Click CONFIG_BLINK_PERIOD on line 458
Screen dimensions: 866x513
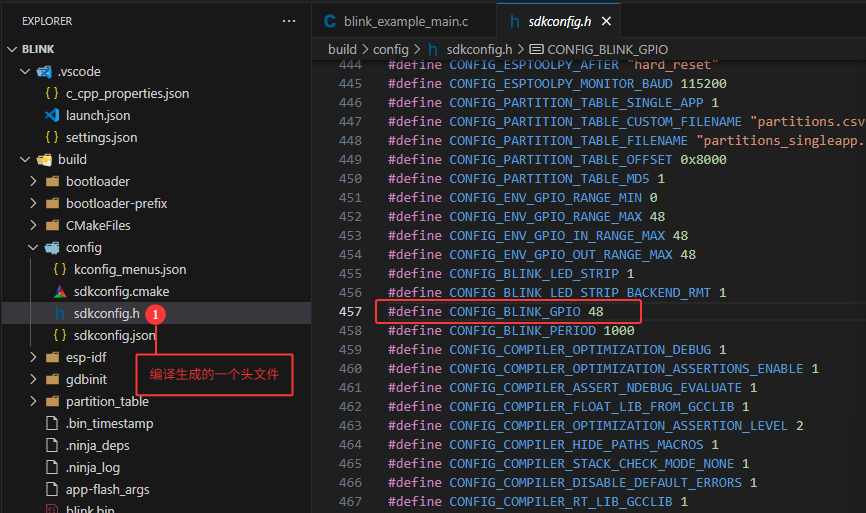pyautogui.click(x=522, y=331)
